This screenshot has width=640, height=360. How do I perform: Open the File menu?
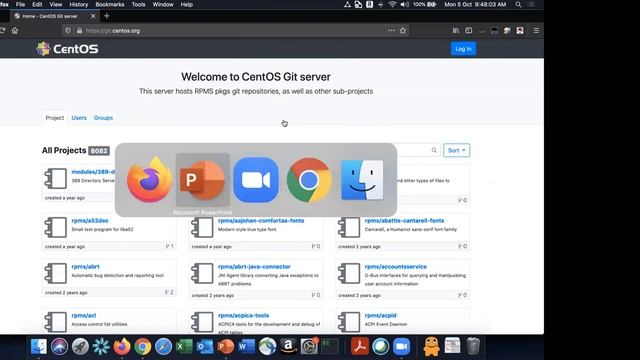click(x=20, y=4)
